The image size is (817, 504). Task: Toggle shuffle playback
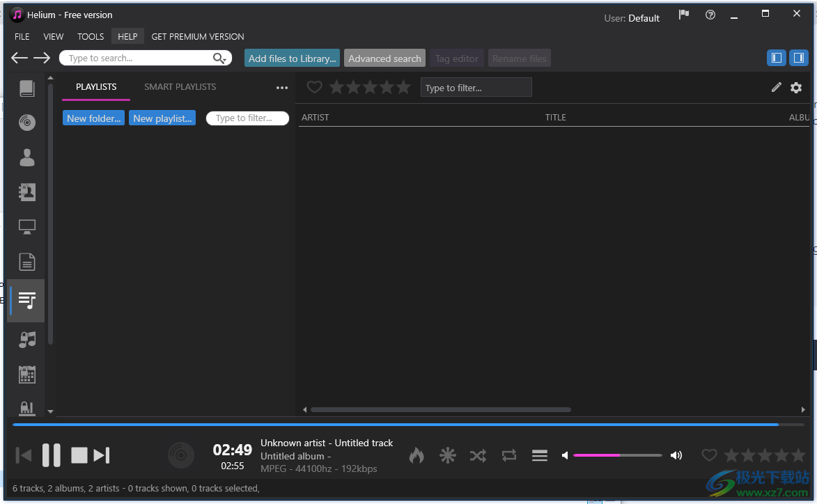pos(478,455)
